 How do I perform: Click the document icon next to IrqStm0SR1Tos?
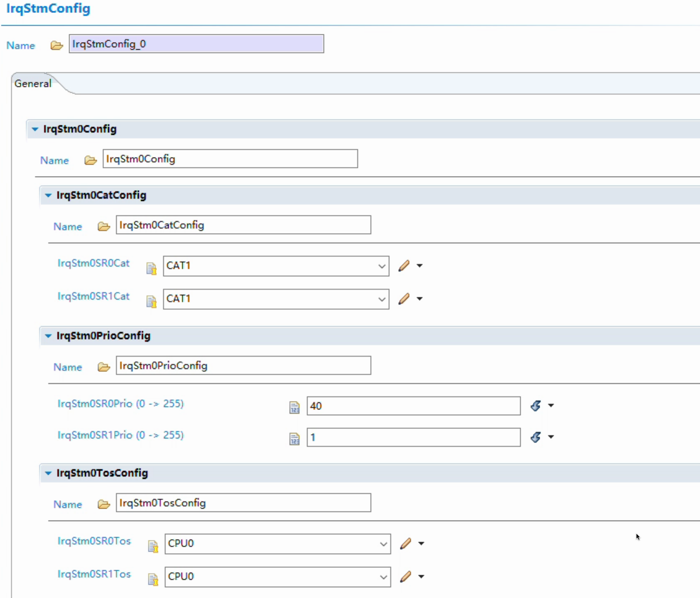[153, 579]
